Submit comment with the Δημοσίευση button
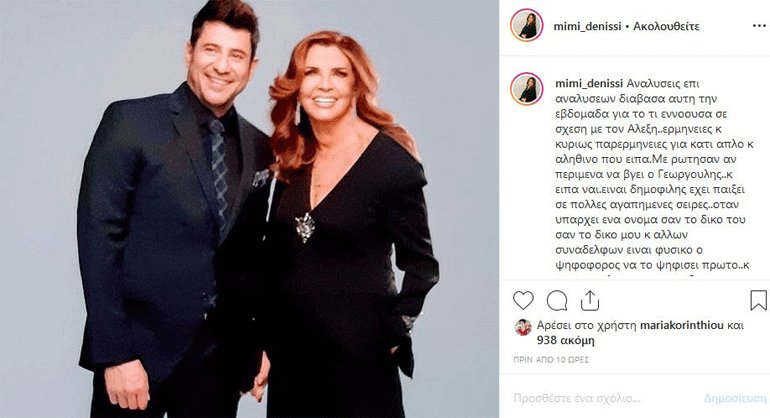The image size is (770, 418). 735,398
